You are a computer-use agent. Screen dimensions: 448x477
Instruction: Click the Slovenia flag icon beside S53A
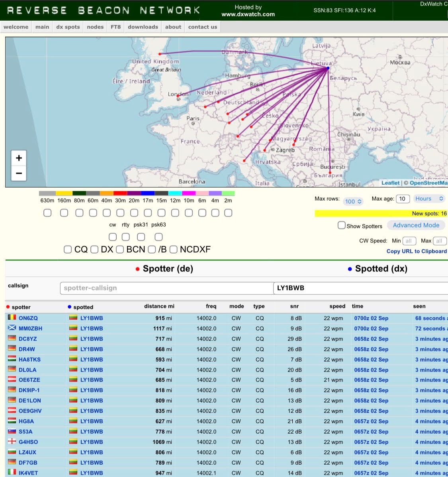click(12, 431)
